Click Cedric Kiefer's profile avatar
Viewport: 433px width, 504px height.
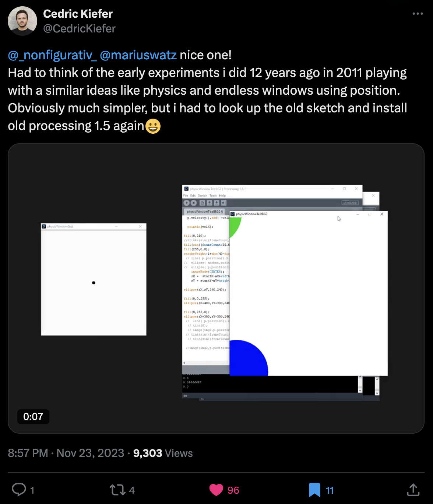click(22, 21)
